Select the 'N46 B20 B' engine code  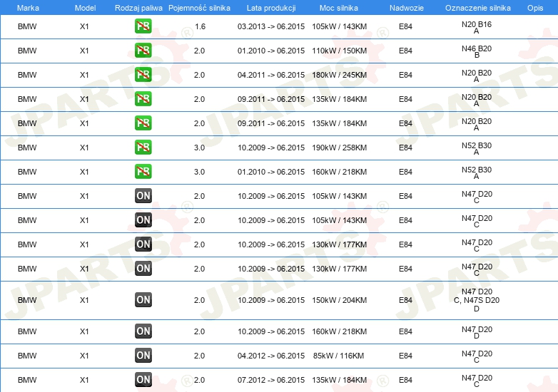pos(477,51)
